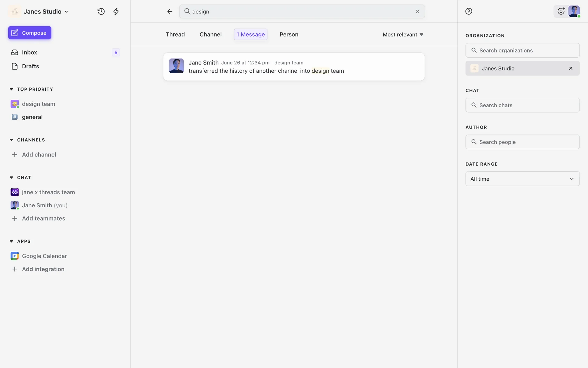Open the history clock icon
The width and height of the screenshot is (588, 368).
pos(101,11)
